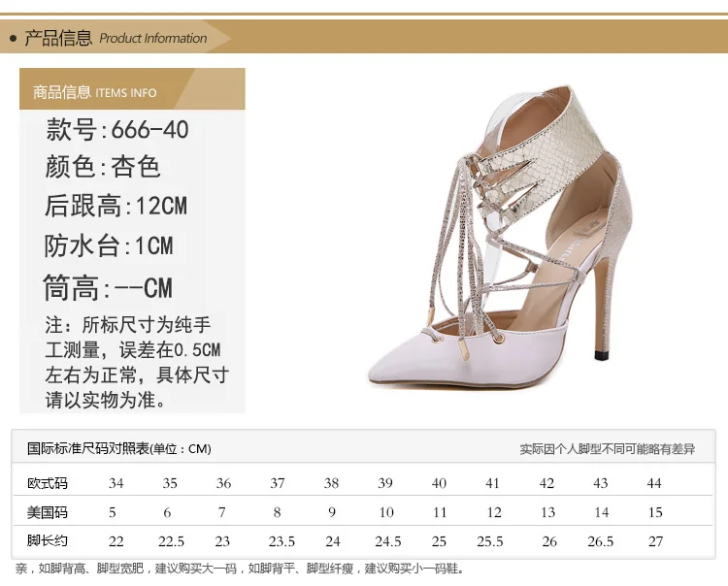Click the 脚长约 row label
Image resolution: width=728 pixels, height=586 pixels.
pos(48,540)
